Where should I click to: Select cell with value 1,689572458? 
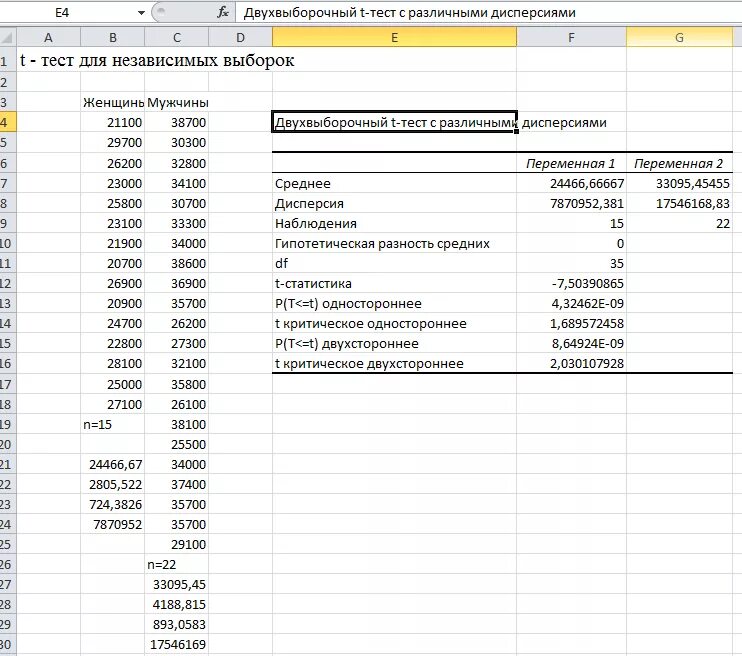pos(571,323)
